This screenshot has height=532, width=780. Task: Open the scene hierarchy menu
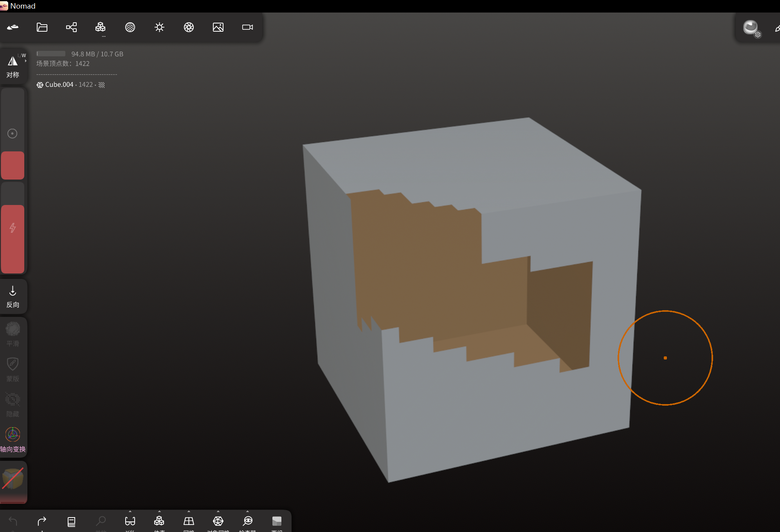(x=71, y=27)
